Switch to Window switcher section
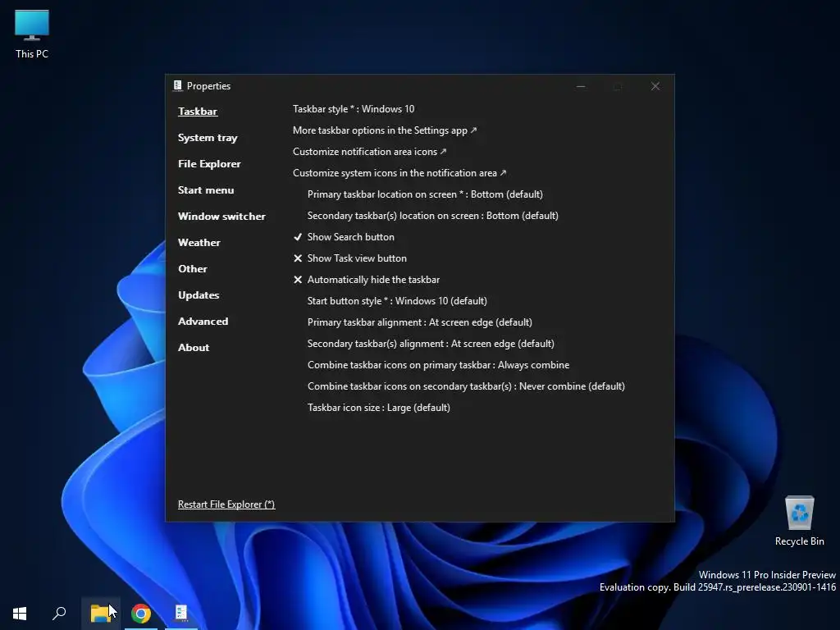Screen dimensions: 840x630 click(221, 217)
